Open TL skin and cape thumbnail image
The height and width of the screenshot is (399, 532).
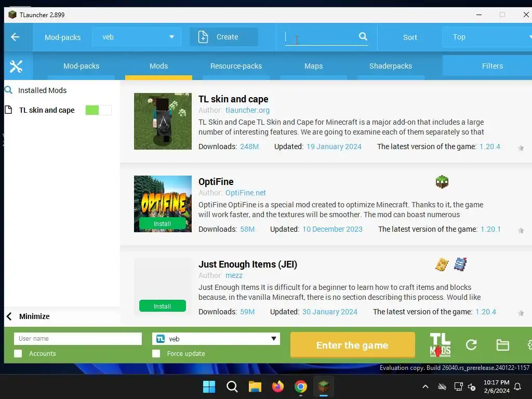tap(163, 121)
